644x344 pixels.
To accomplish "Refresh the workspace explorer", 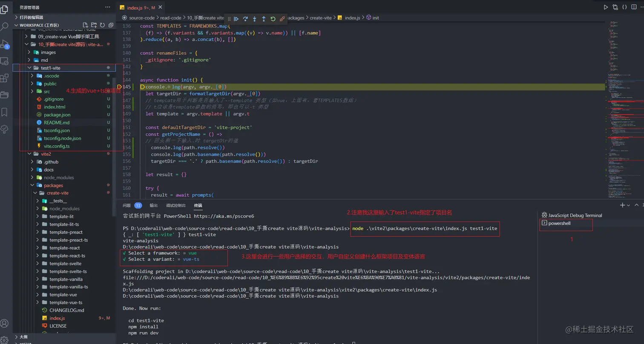I will click(102, 25).
